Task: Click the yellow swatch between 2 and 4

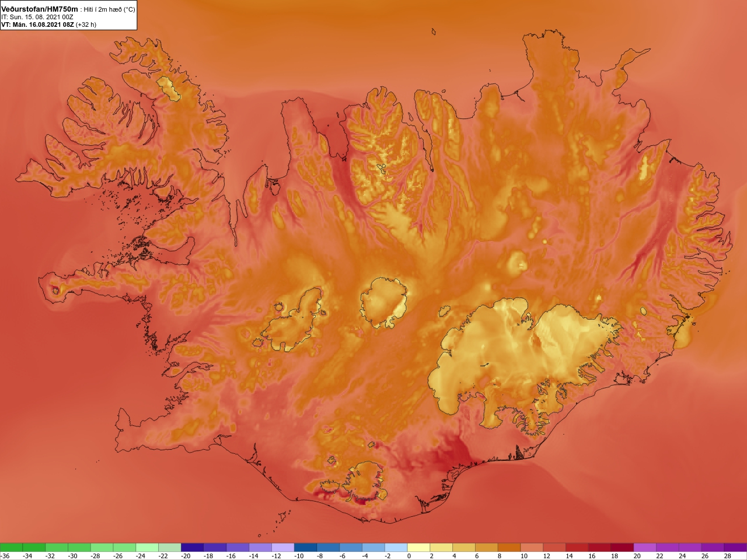Action: click(x=441, y=547)
